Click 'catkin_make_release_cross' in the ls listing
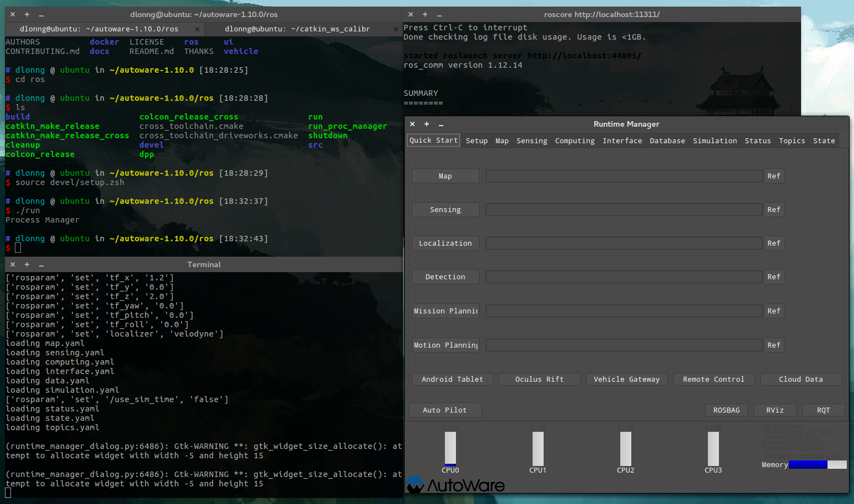The image size is (854, 504). (67, 136)
